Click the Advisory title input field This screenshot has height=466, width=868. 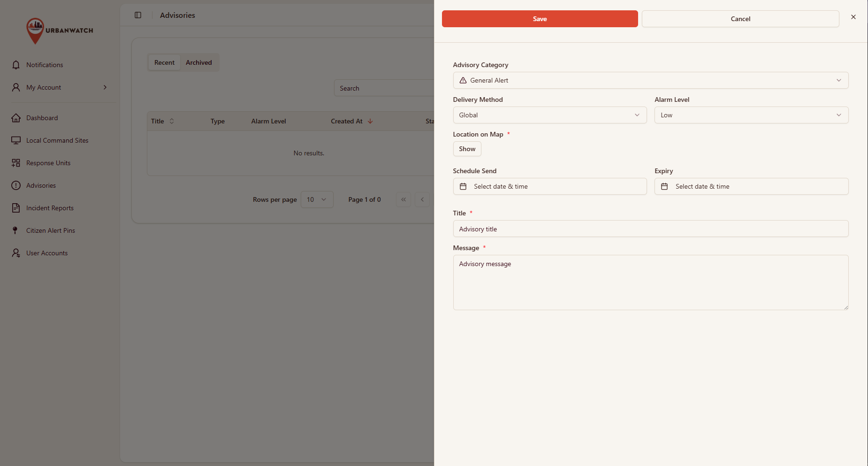tap(651, 229)
